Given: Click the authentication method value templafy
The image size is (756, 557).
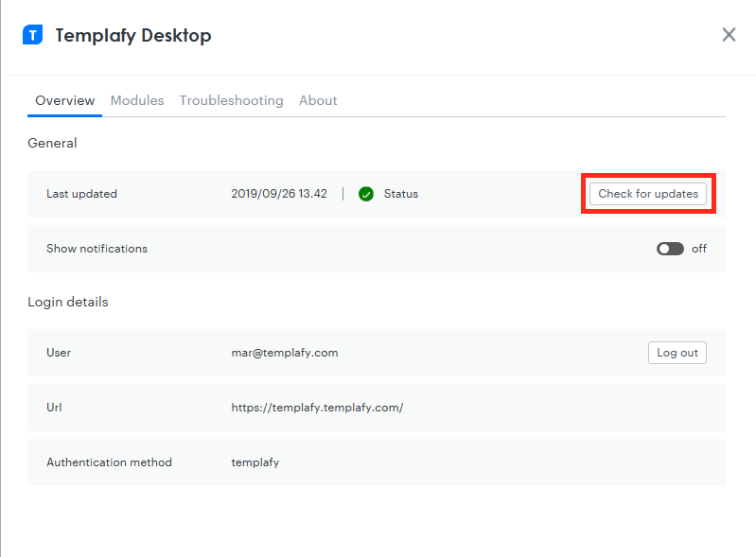Looking at the screenshot, I should point(255,462).
